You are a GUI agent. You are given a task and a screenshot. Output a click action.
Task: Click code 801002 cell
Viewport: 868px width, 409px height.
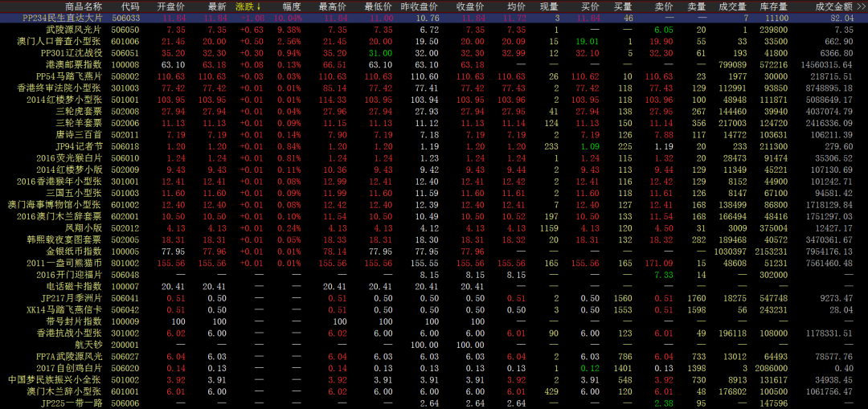click(x=126, y=264)
